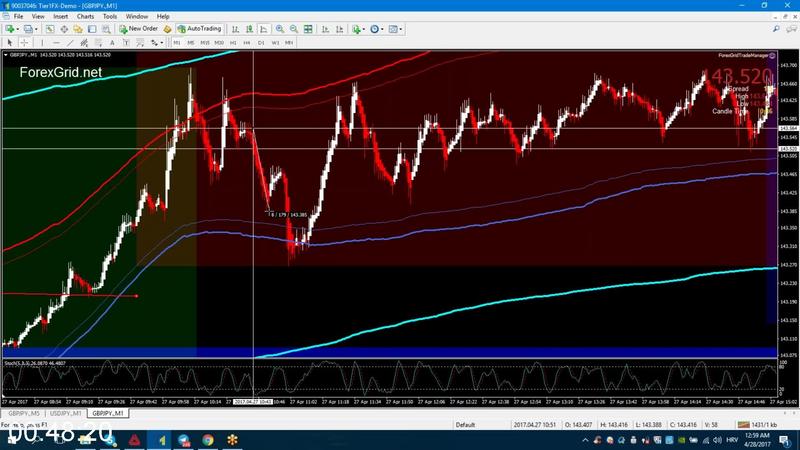Expand the arrows tool dropdown
Screen dimensions: 800x450
[162, 43]
